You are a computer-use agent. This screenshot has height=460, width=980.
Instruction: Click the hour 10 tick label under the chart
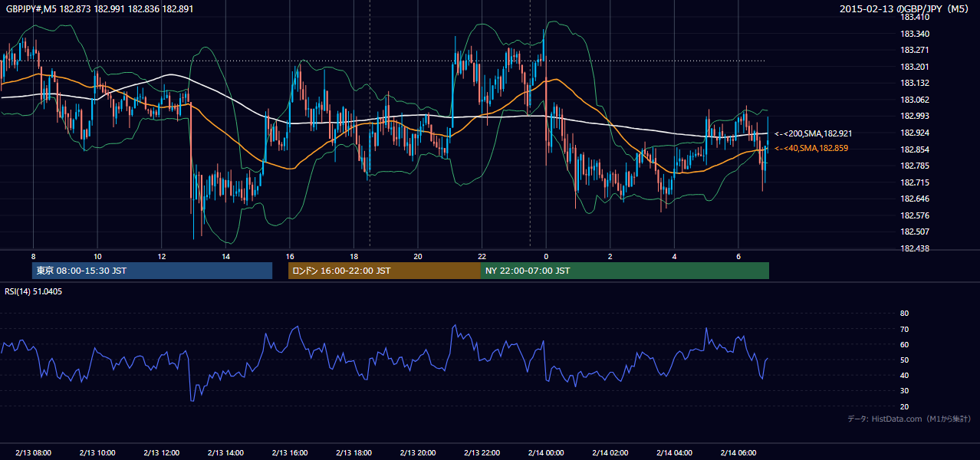pos(97,256)
